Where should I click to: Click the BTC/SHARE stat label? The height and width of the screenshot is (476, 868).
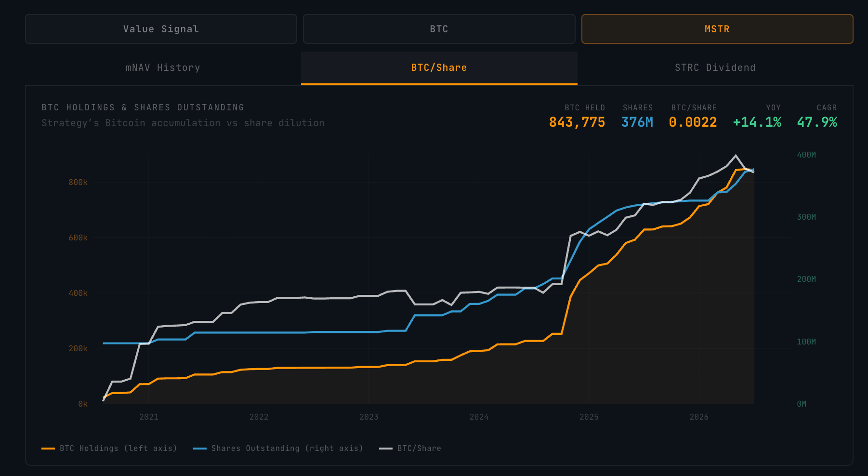(x=694, y=108)
